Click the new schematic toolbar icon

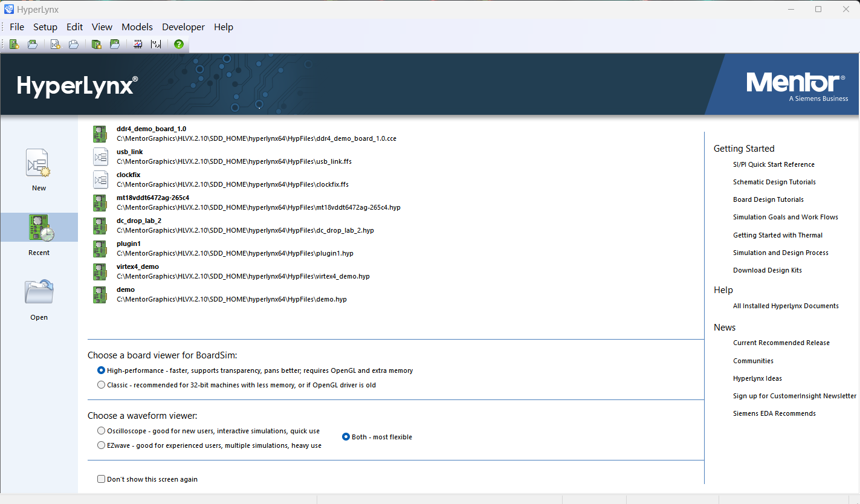tap(56, 44)
